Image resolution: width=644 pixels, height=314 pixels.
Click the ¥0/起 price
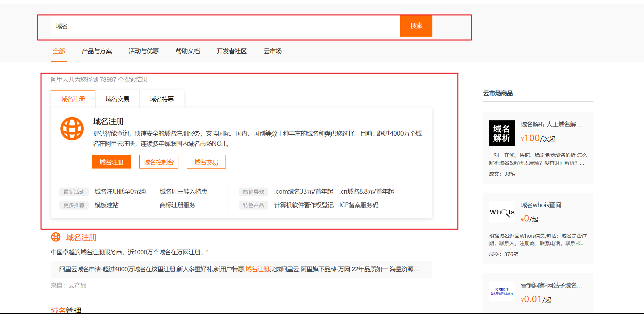[x=529, y=219]
